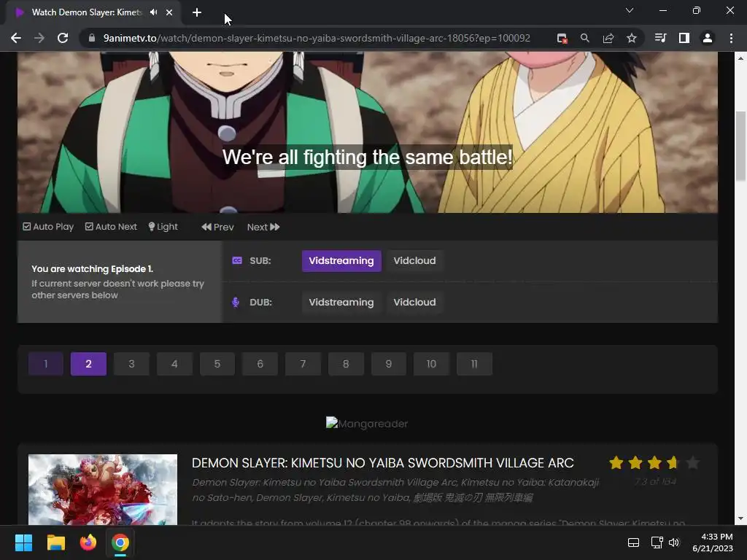Open the Demon Slayer Swordsmith Village Arc title
Viewport: 747px width, 560px height.
tap(383, 463)
